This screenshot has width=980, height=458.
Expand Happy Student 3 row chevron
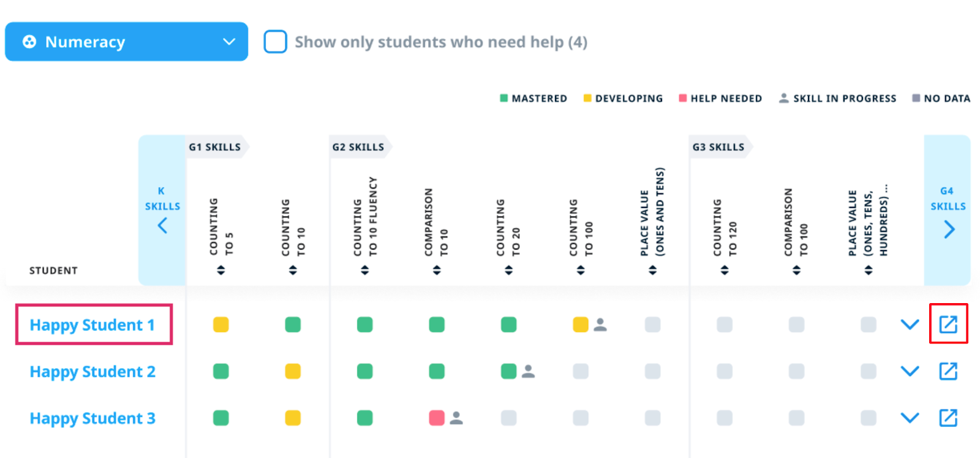click(910, 418)
